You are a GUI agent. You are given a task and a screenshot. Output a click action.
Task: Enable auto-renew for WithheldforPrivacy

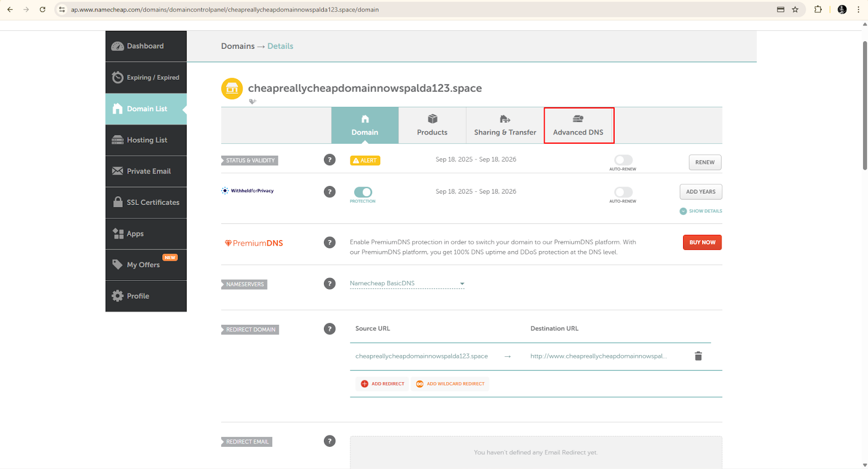623,192
